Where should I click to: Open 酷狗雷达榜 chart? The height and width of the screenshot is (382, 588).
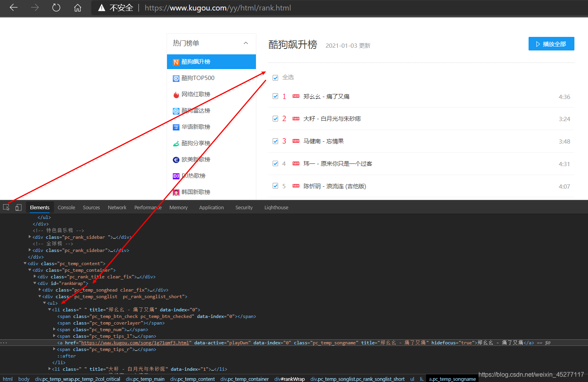[x=196, y=111]
